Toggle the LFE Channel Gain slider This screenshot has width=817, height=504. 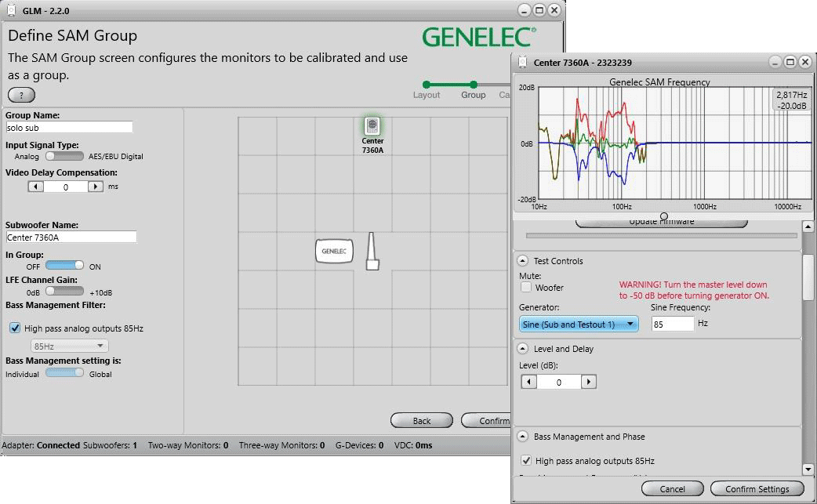(64, 291)
